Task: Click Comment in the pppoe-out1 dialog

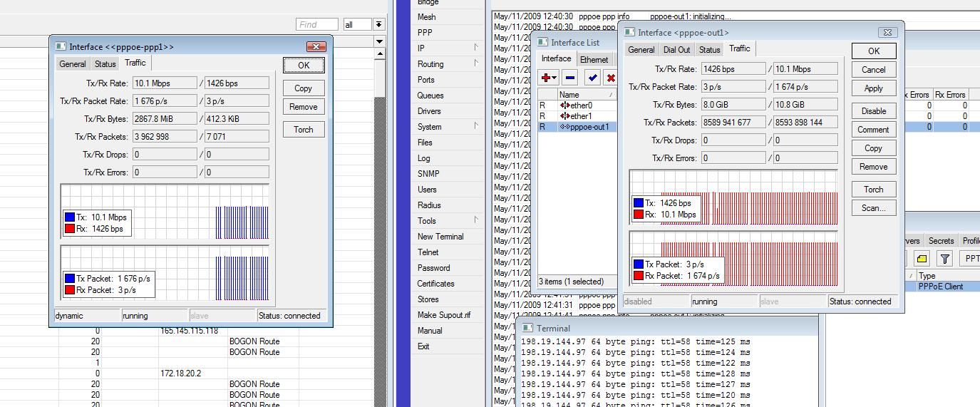Action: [874, 130]
